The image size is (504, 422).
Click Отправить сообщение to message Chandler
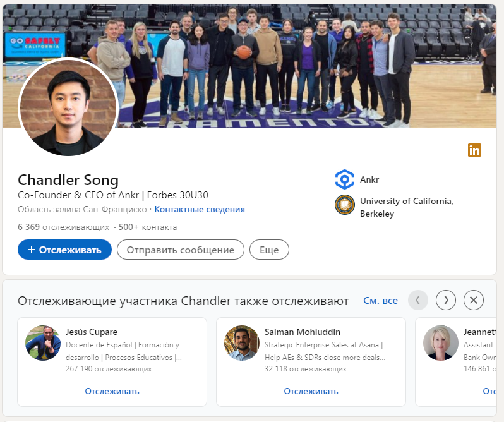click(181, 250)
